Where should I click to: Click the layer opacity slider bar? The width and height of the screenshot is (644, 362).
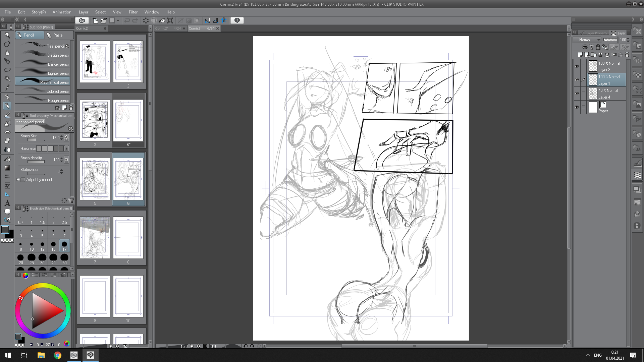[x=610, y=40]
